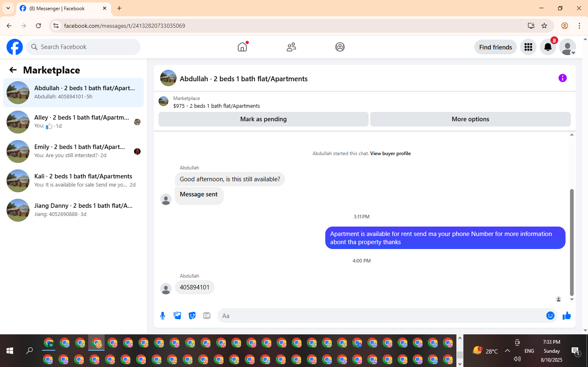The width and height of the screenshot is (588, 367).
Task: Choose a sticker with the sticker icon
Action: (x=192, y=316)
